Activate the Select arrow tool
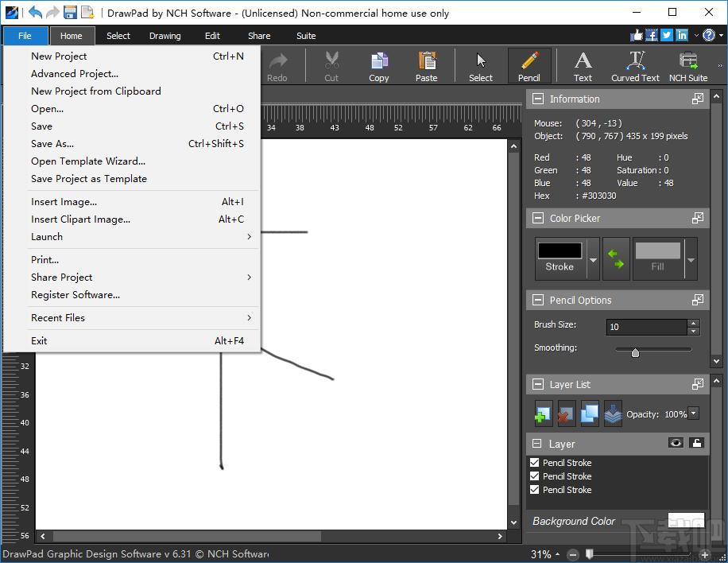The height and width of the screenshot is (563, 728). pyautogui.click(x=481, y=66)
